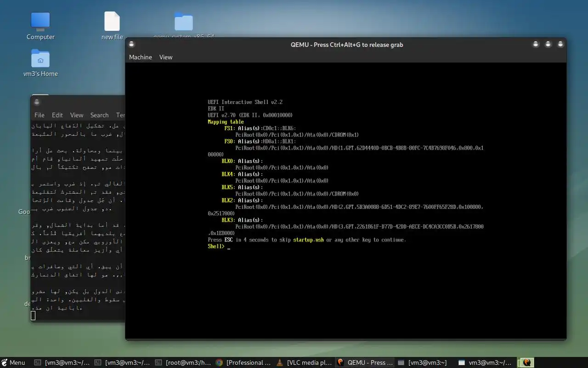Click the FS1: entry in the mapping table
Screen dimensions: 588x368
230,128
